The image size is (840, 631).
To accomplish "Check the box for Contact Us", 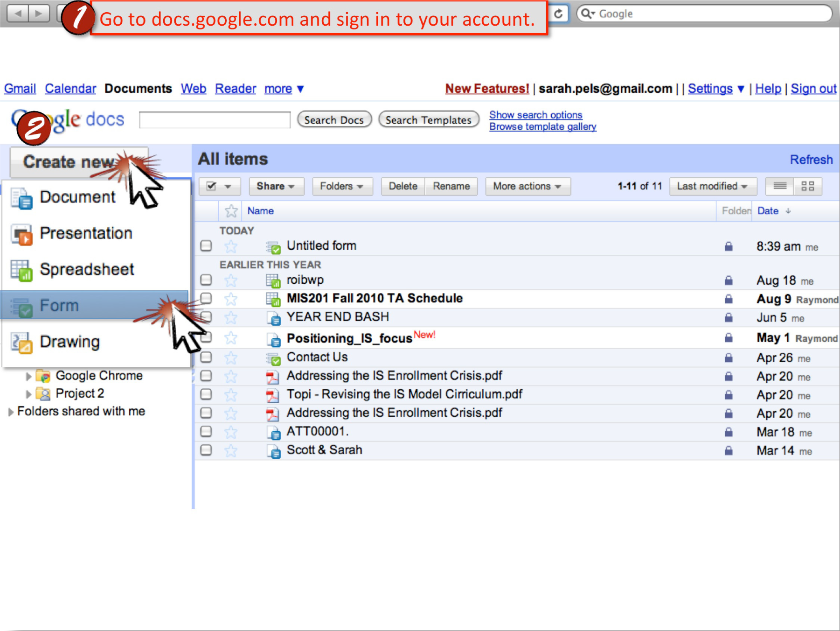I will pos(206,357).
